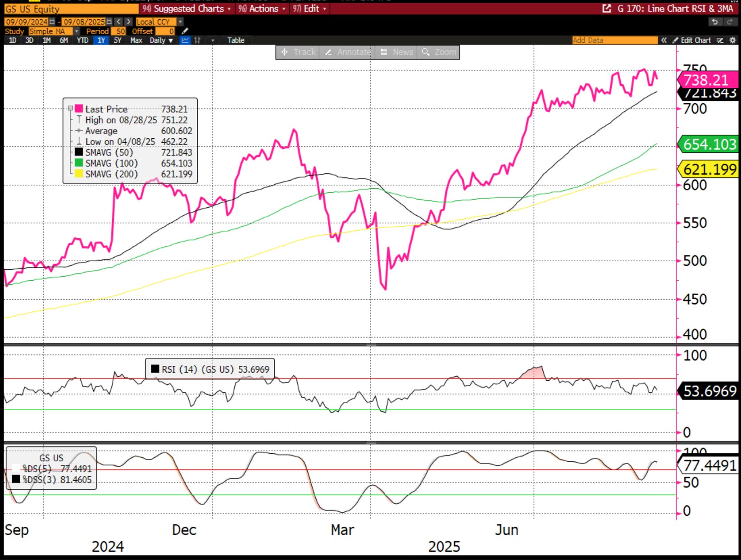Select 6M time range
This screenshot has height=560, width=741.
[64, 40]
